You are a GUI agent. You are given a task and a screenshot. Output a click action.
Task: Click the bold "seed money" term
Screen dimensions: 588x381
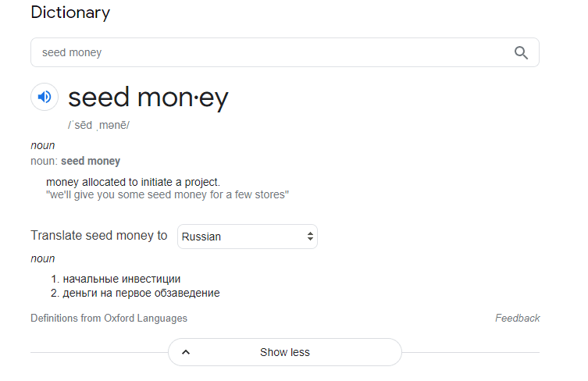[91, 161]
